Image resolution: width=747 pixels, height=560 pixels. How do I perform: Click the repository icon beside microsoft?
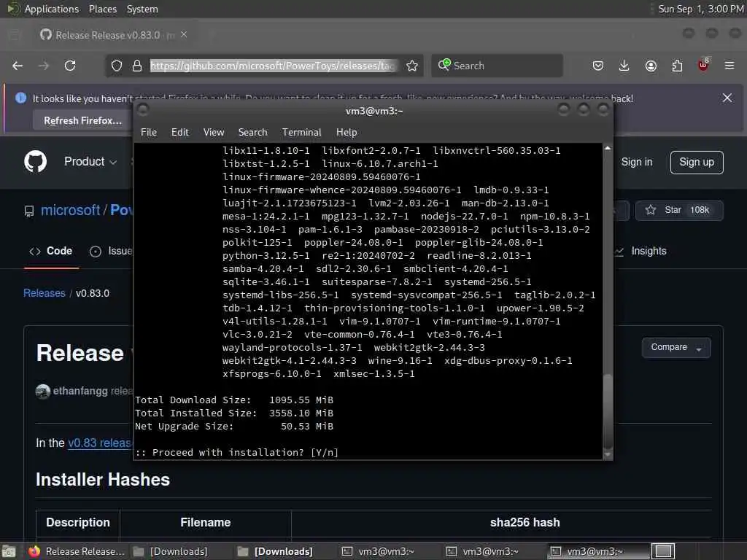(x=29, y=211)
